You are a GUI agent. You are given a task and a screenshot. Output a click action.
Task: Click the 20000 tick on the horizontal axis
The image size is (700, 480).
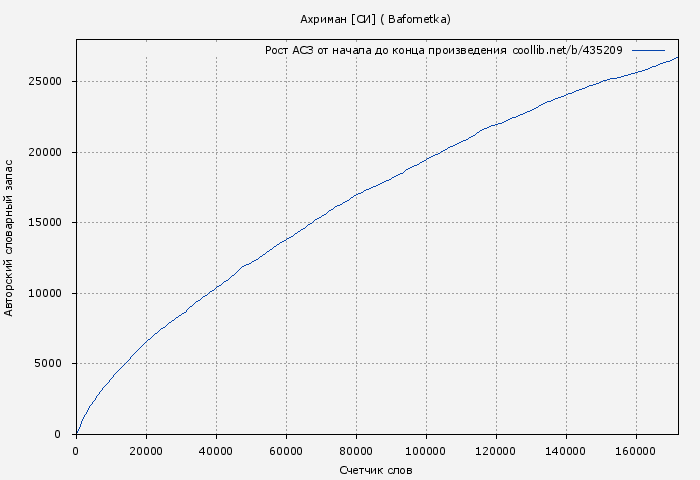tap(146, 450)
